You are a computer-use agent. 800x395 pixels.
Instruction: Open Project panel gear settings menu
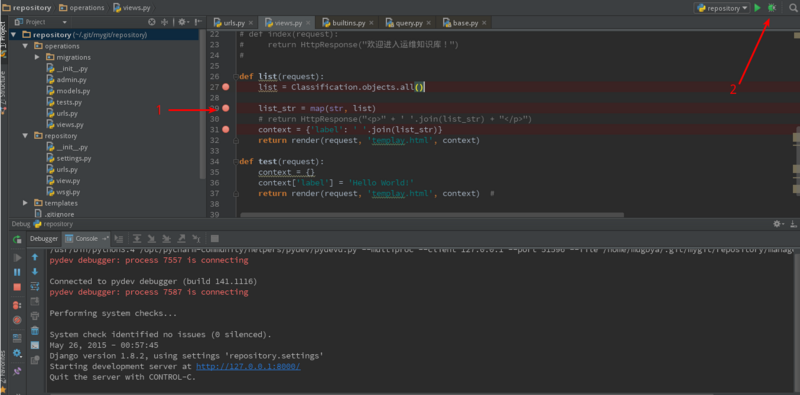183,22
